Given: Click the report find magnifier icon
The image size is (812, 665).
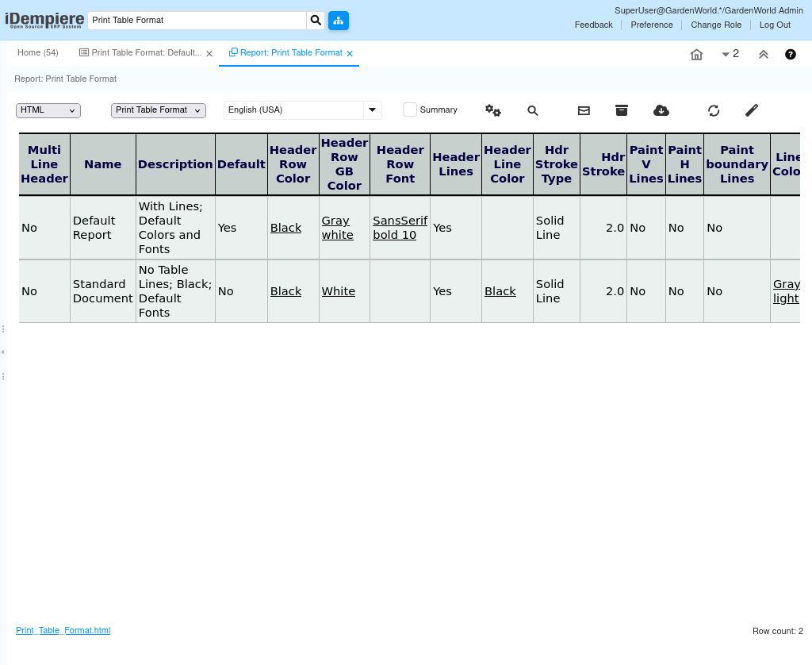Looking at the screenshot, I should [532, 110].
